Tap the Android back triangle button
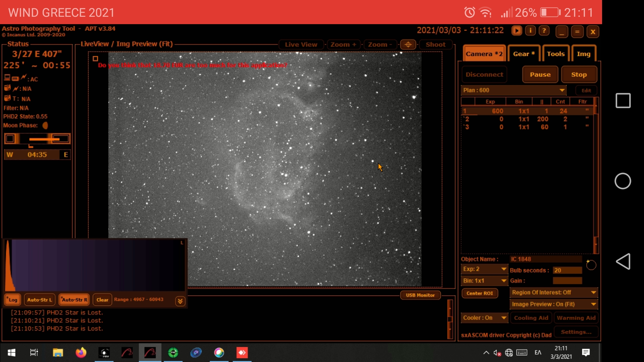 623,261
